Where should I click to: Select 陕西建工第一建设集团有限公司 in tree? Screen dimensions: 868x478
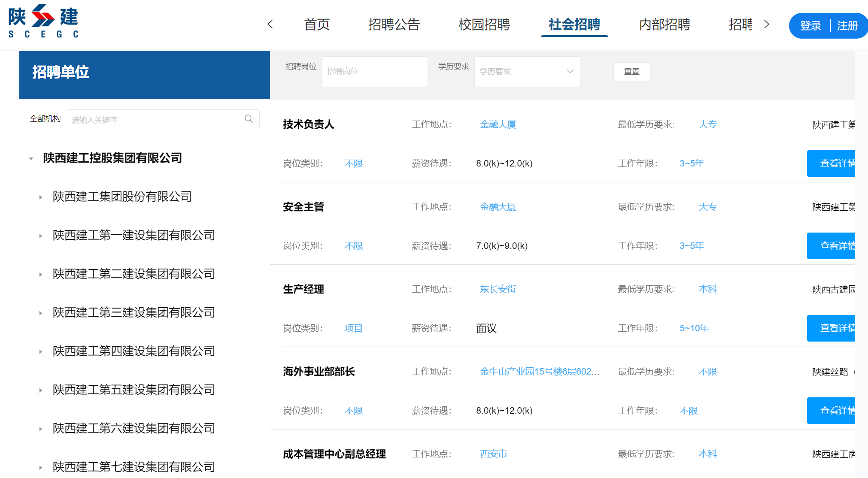point(134,235)
